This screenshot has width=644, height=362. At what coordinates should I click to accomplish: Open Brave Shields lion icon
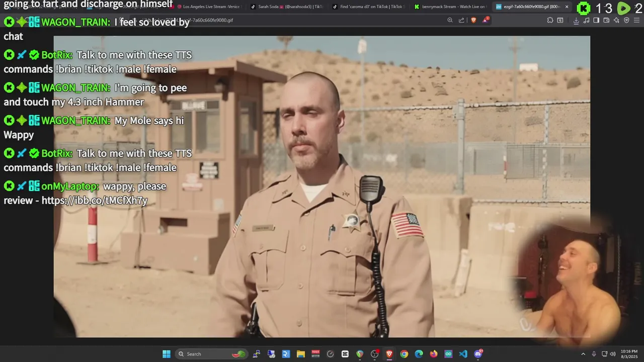(x=473, y=20)
